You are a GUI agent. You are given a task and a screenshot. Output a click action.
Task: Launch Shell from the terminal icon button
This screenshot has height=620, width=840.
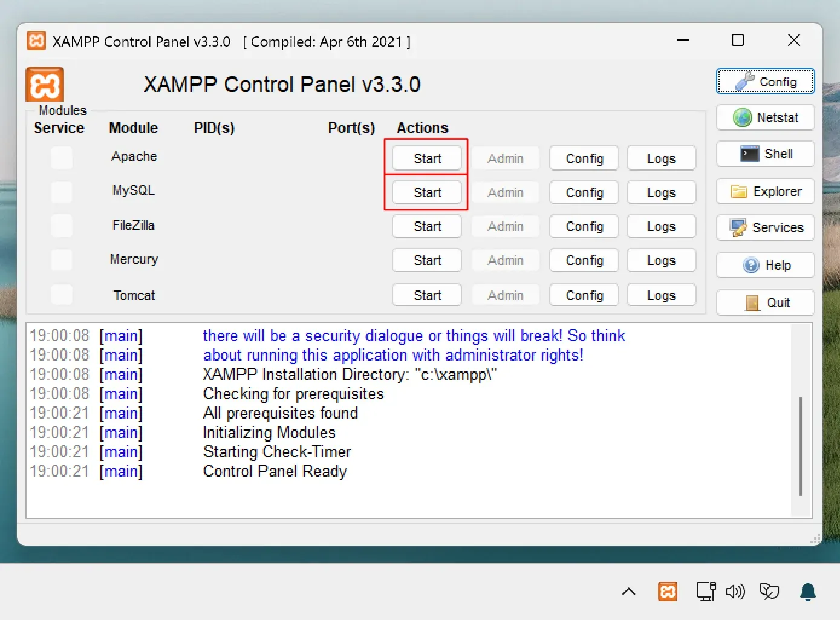pos(765,154)
